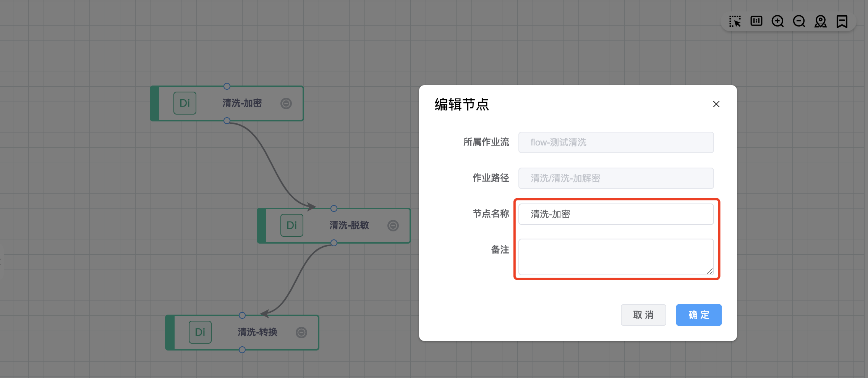Zoom out of the canvas

(799, 21)
